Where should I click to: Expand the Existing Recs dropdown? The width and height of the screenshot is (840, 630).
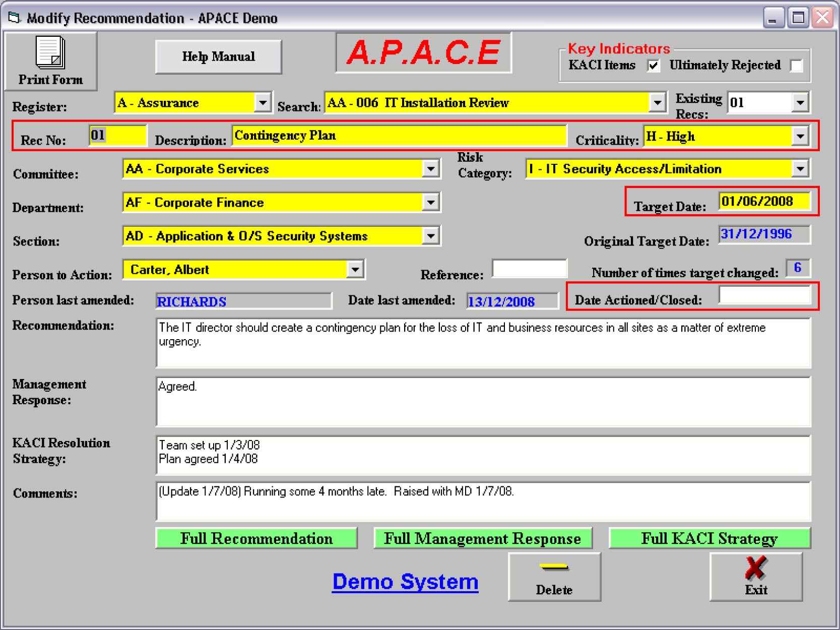tap(800, 103)
